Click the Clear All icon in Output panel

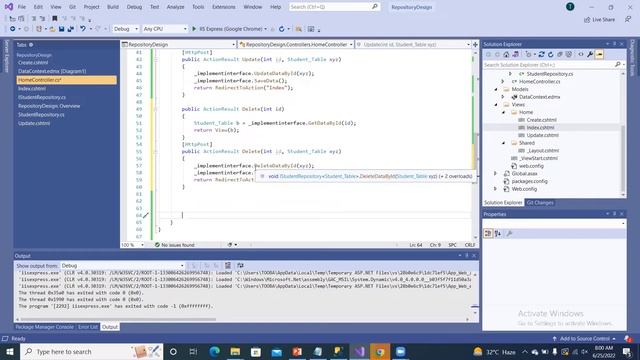pos(228,265)
